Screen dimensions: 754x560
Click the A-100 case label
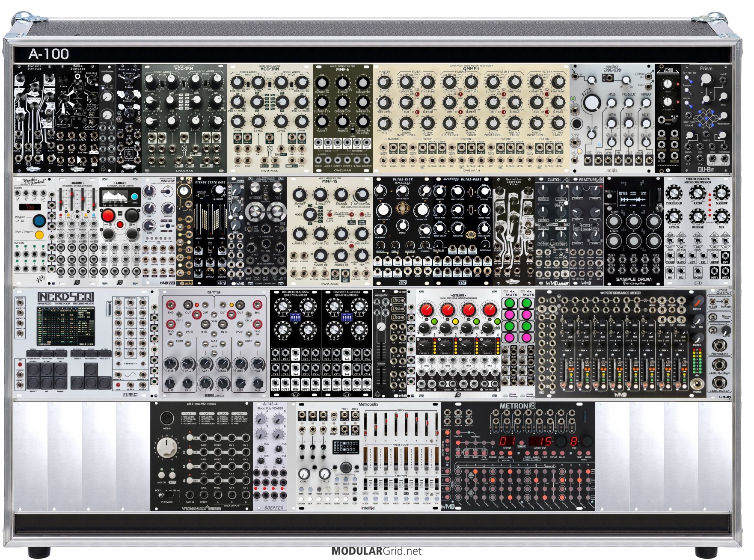[49, 54]
